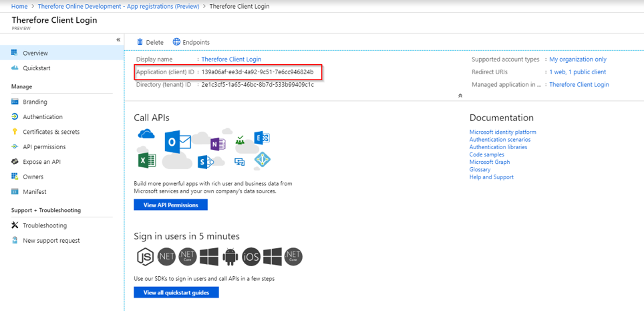The width and height of the screenshot is (644, 311).
Task: Collapse the sidebar with double chevron
Action: [118, 40]
